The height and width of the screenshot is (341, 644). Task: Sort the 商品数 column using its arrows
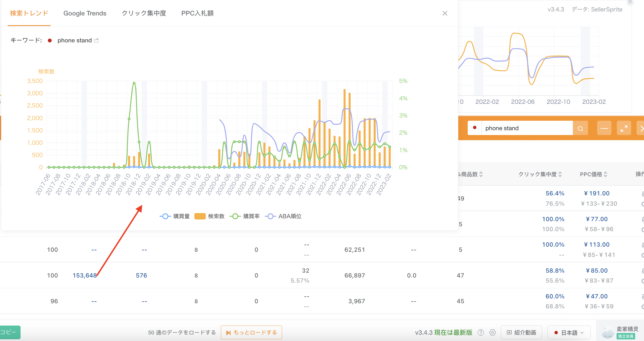click(481, 174)
